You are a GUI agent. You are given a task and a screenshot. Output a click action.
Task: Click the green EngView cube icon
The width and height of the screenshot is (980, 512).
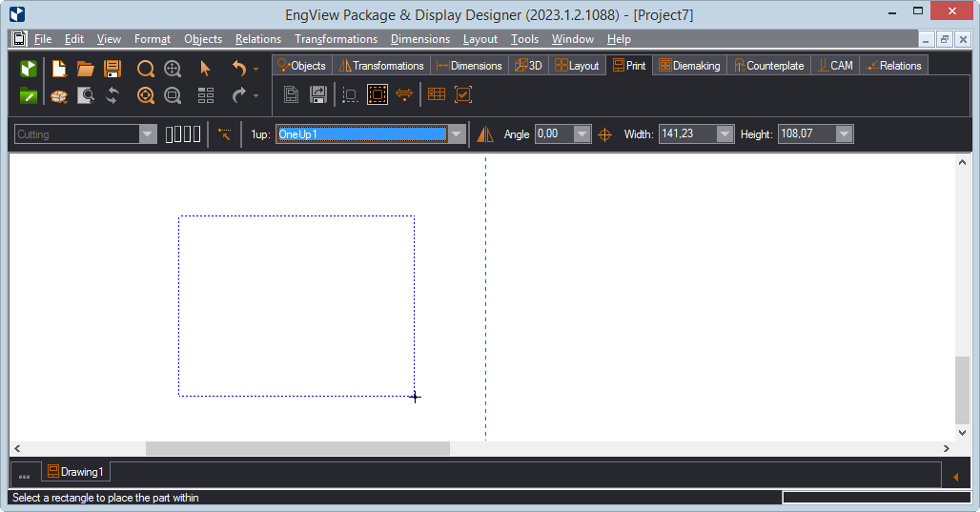click(x=29, y=68)
